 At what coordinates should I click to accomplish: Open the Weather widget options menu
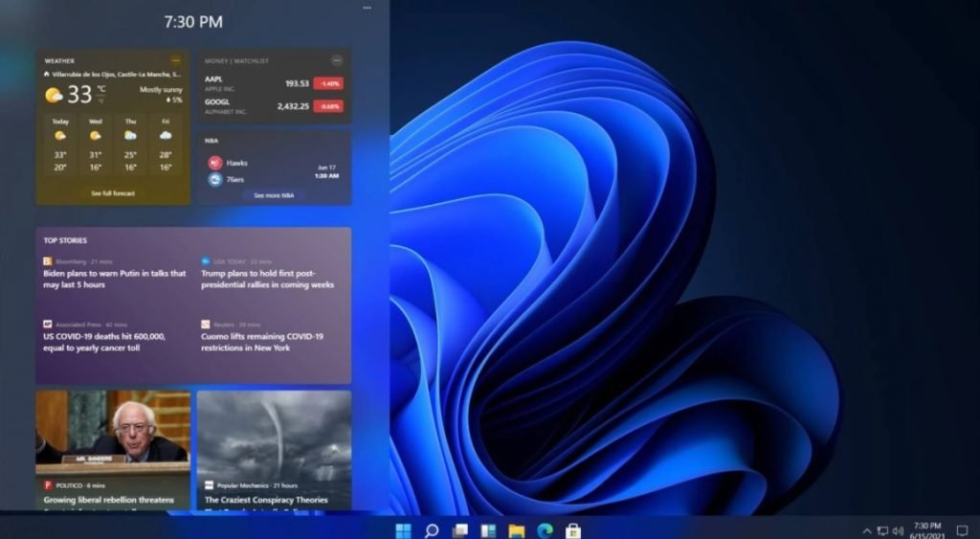click(175, 60)
